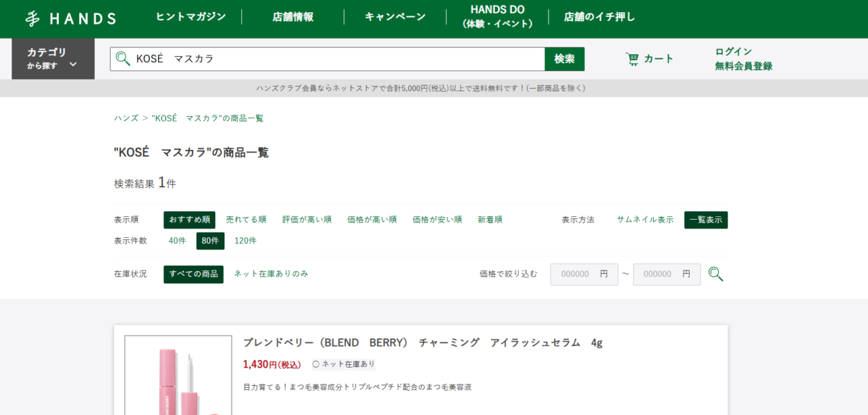Click the 目力育てる！ product description text
The image size is (868, 415).
pos(357,387)
